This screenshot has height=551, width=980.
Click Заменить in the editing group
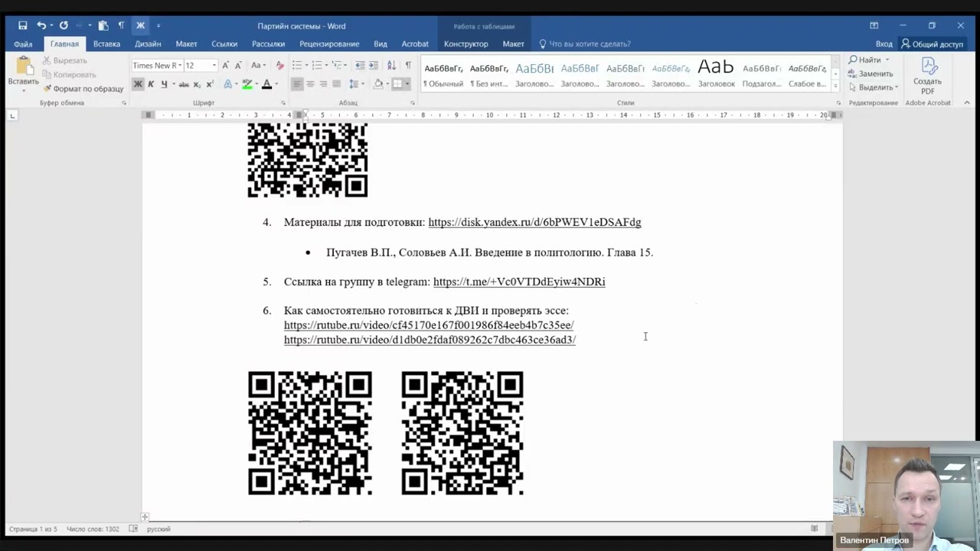(x=871, y=73)
